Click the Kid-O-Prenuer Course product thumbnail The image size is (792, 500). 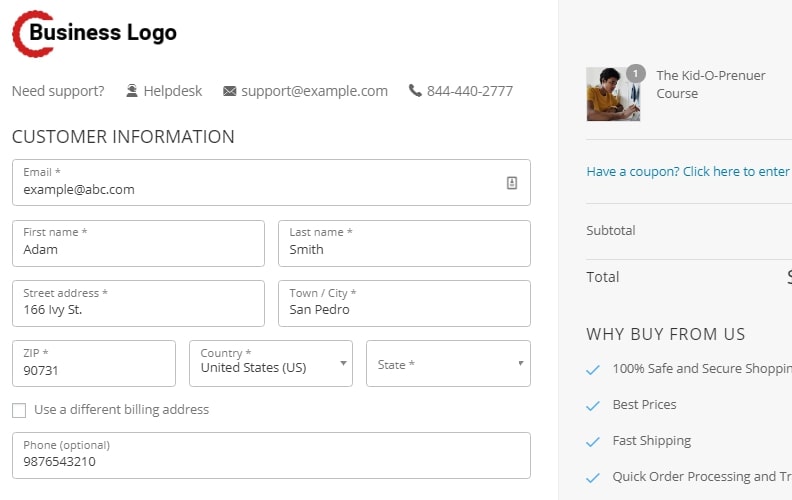click(x=613, y=94)
